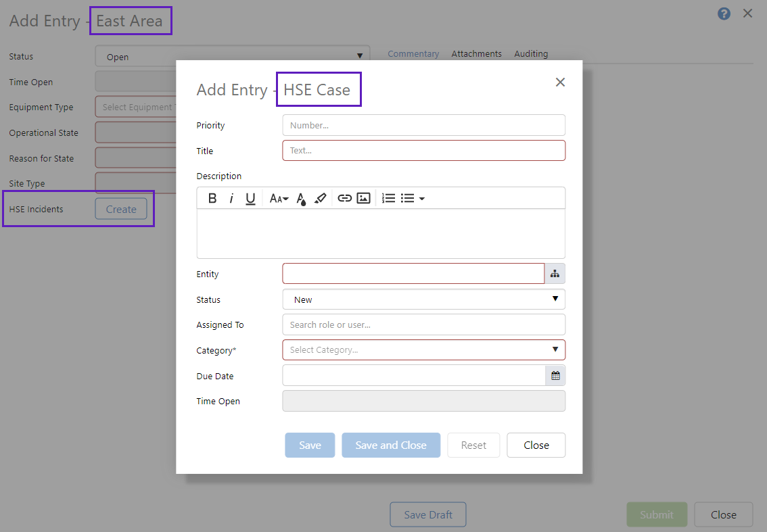
Task: Click the Operational State field
Action: click(x=136, y=132)
